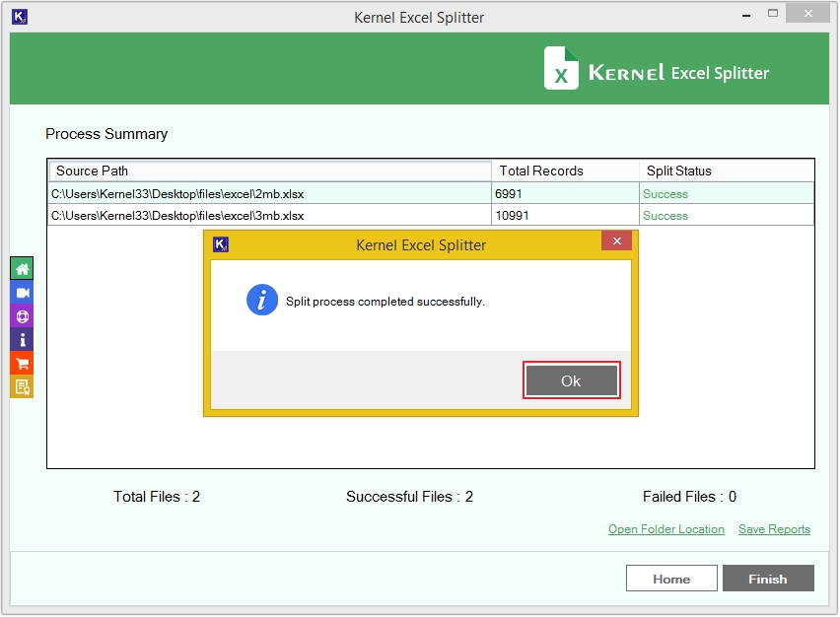Click the green Home sidebar icon

(x=22, y=269)
